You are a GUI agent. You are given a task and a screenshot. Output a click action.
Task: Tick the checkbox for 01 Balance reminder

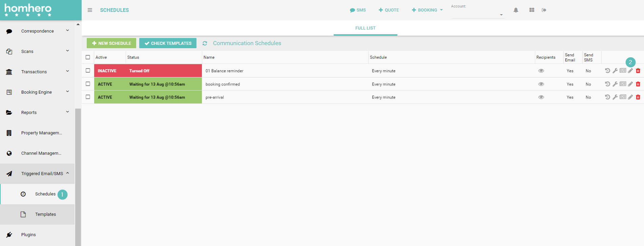tap(88, 71)
